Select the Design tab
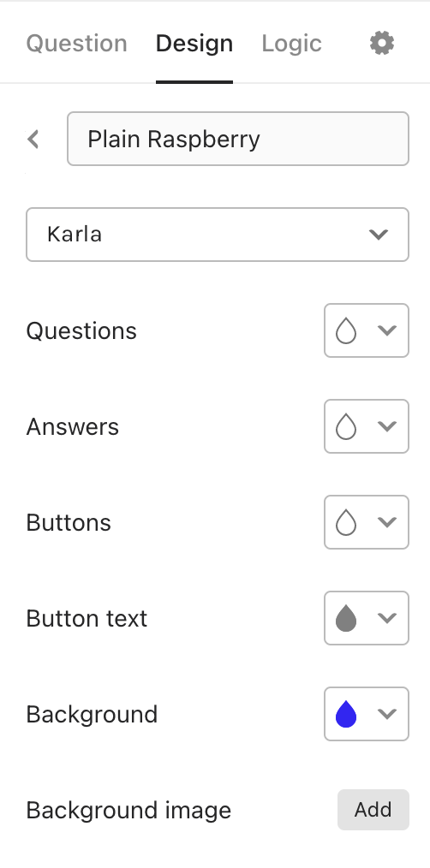 click(x=194, y=43)
